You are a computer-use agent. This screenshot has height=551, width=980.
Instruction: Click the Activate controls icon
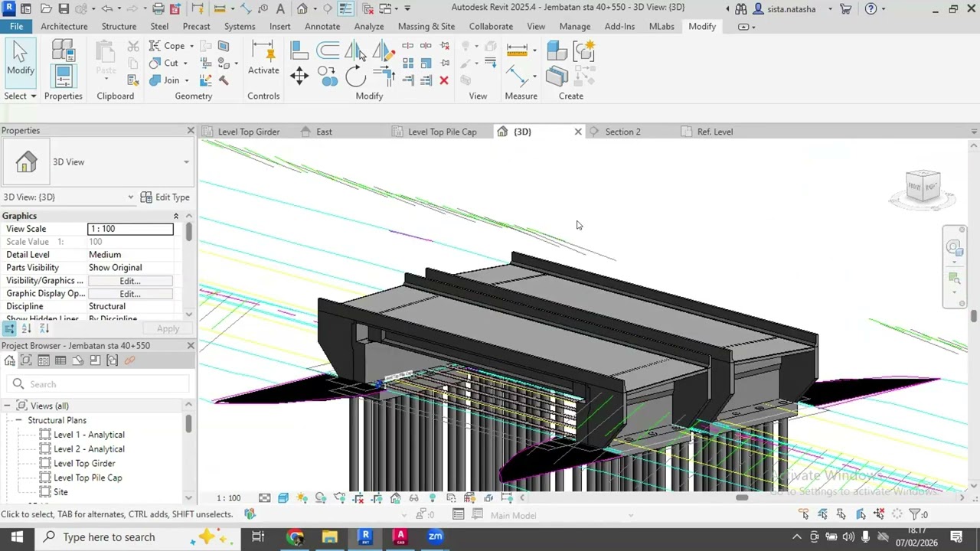(x=263, y=58)
